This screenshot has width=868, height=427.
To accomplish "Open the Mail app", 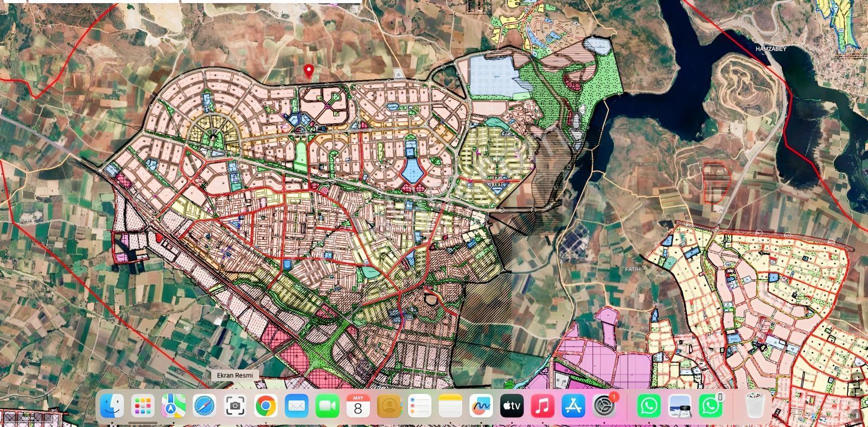I will point(296,405).
